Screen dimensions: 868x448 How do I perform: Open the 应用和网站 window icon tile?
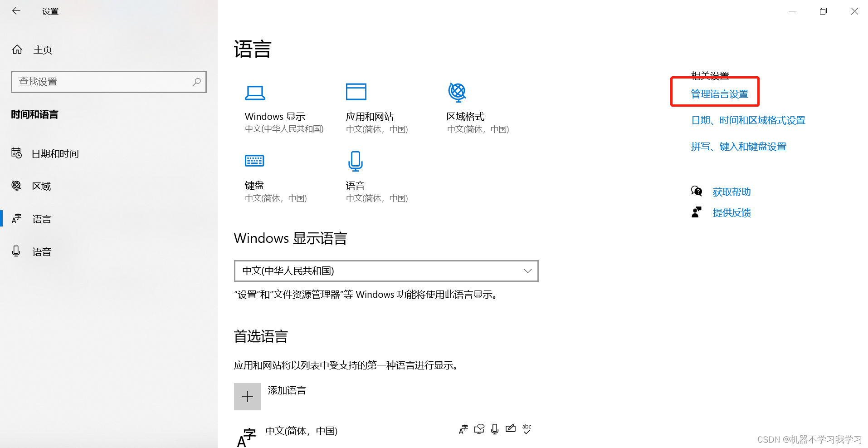(x=356, y=92)
